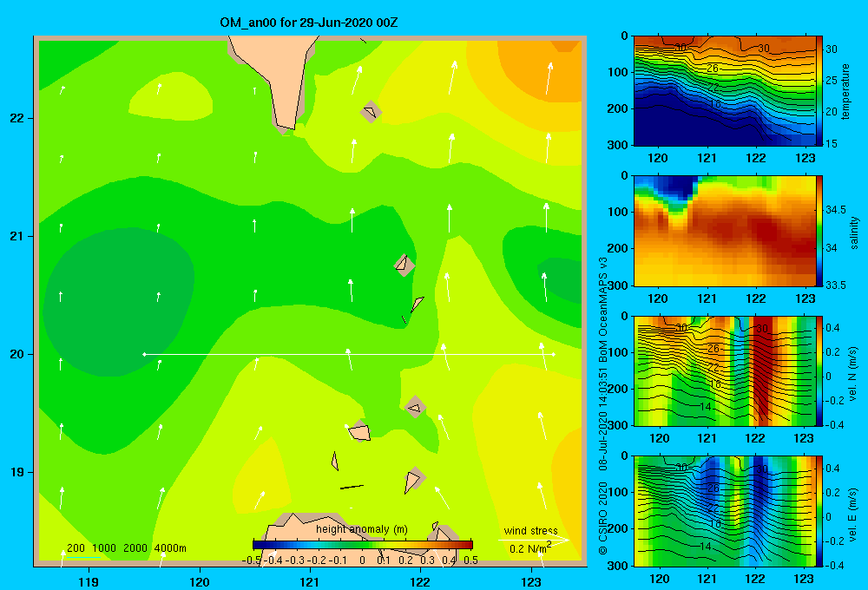Click the "vel. N (m/s)" axis label
Viewport: 868px width, 590px height.
(x=853, y=374)
